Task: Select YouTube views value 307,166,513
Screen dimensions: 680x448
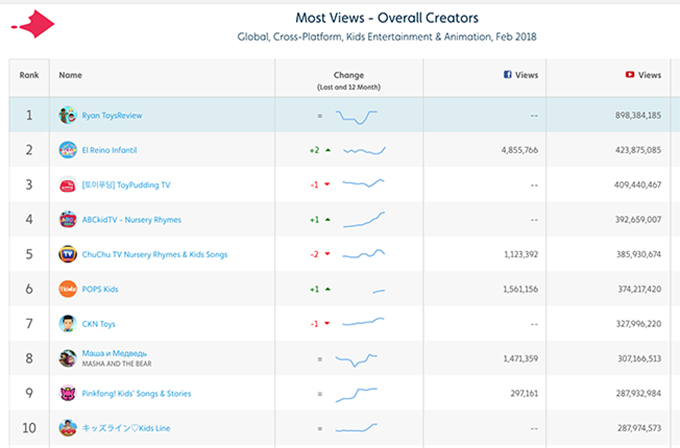Action: point(640,359)
